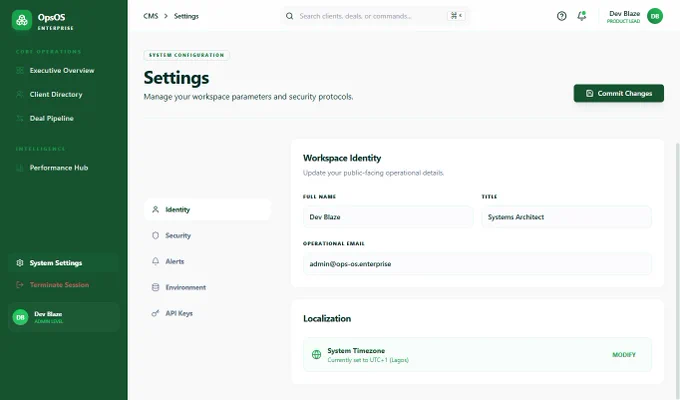Focus the Operational Email field
The height and width of the screenshot is (400, 680).
coord(477,264)
